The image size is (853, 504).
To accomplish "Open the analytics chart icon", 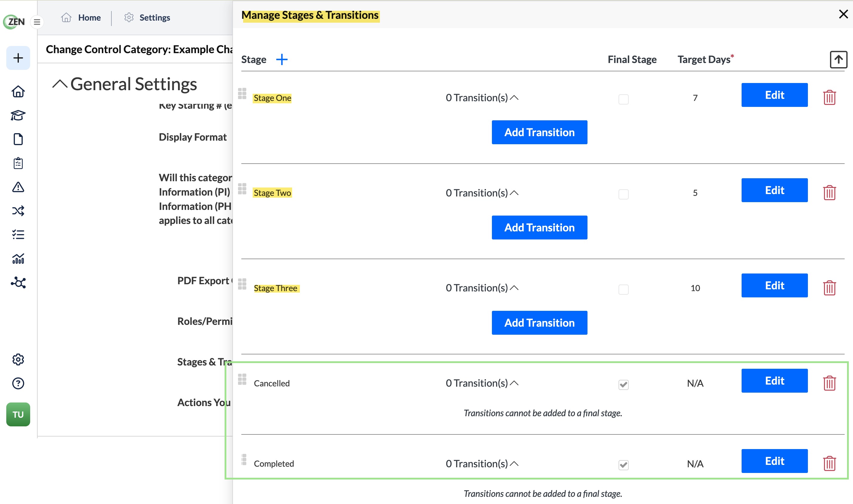I will (x=18, y=259).
